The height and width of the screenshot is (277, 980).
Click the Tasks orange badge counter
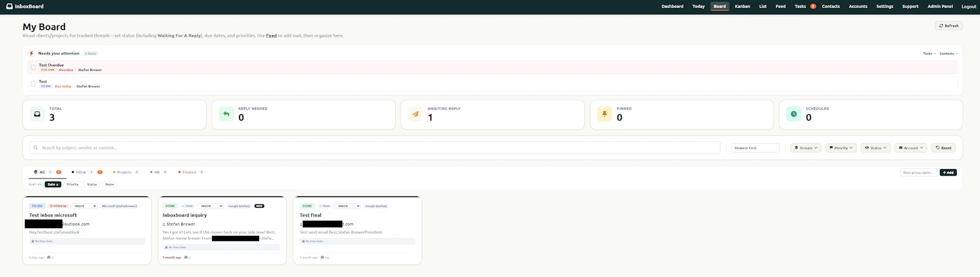[x=813, y=6]
